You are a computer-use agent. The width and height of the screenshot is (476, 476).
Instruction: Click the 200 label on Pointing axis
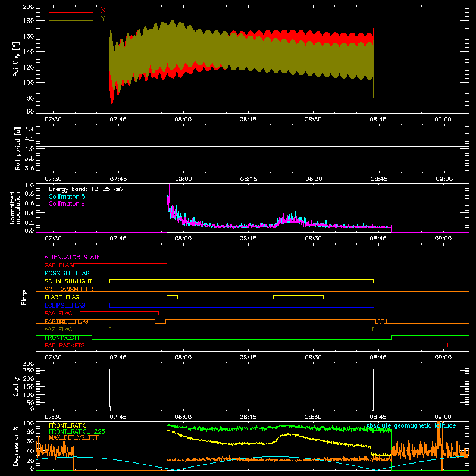click(x=29, y=7)
